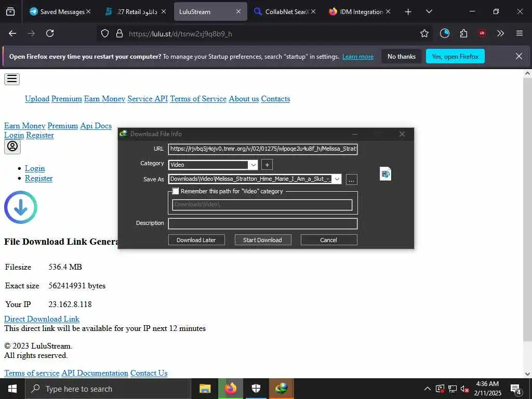Open the shield tracking protection icon
532x399 pixels.
(105, 33)
